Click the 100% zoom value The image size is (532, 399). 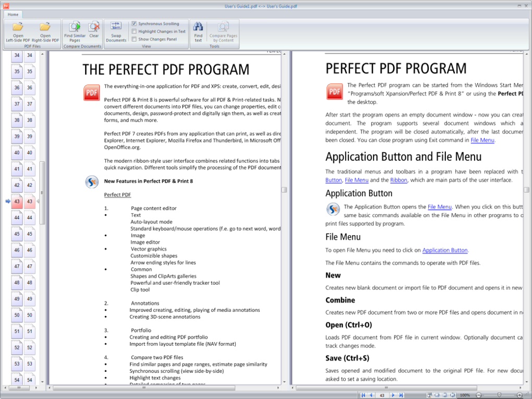pos(465,395)
